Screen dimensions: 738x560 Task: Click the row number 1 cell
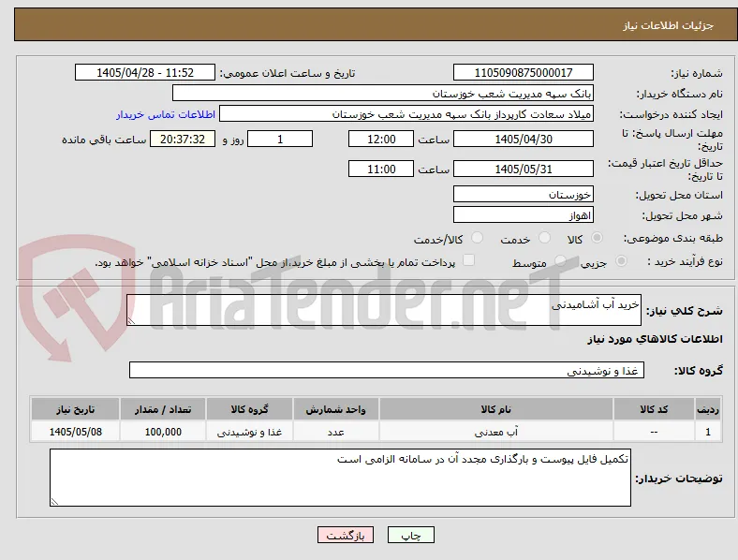coord(707,432)
